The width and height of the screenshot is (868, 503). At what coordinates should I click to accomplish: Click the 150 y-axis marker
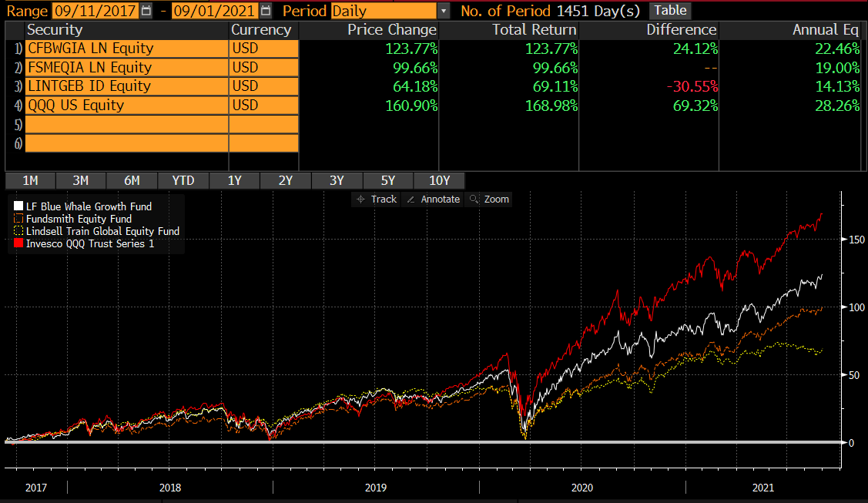(x=856, y=240)
